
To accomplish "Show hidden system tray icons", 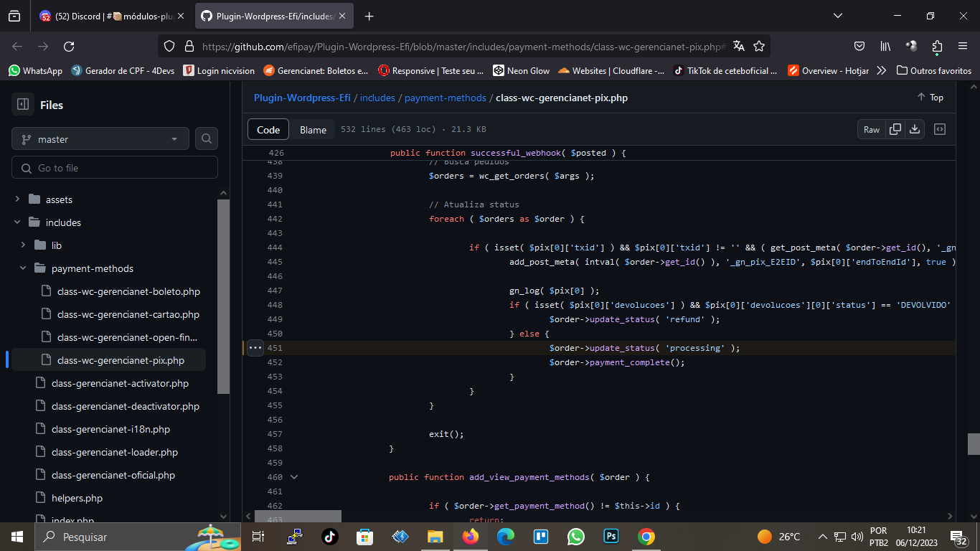I will pos(822,537).
